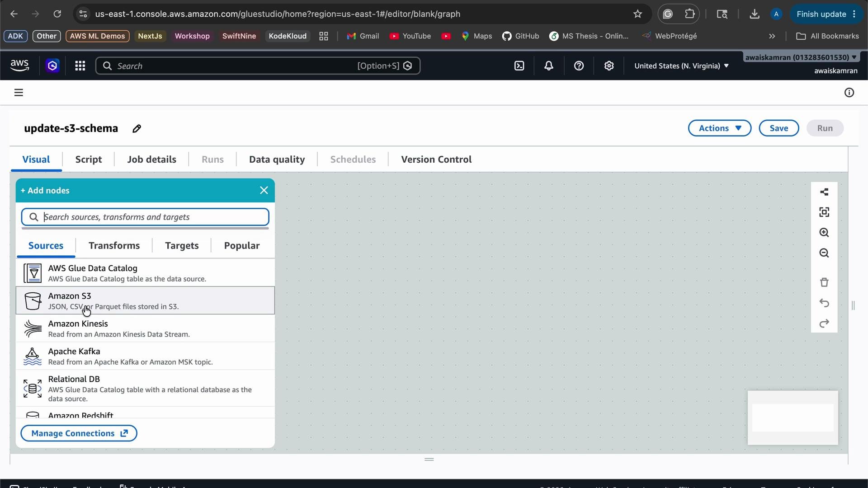Click the AWS logo home icon
This screenshot has width=868, height=488.
point(19,66)
